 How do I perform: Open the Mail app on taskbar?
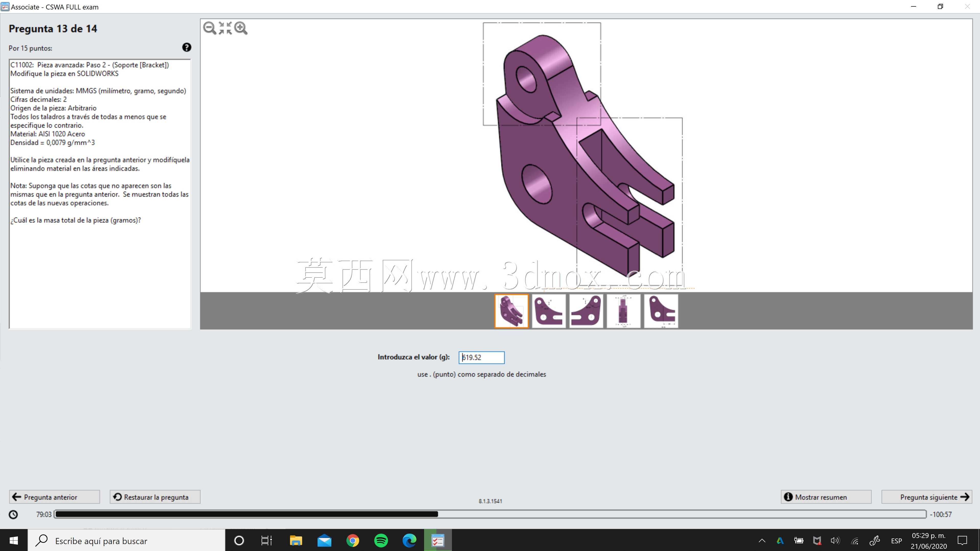point(324,540)
